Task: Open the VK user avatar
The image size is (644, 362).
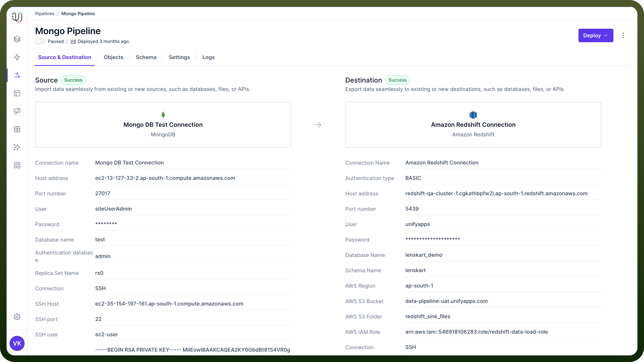Action: (x=17, y=343)
